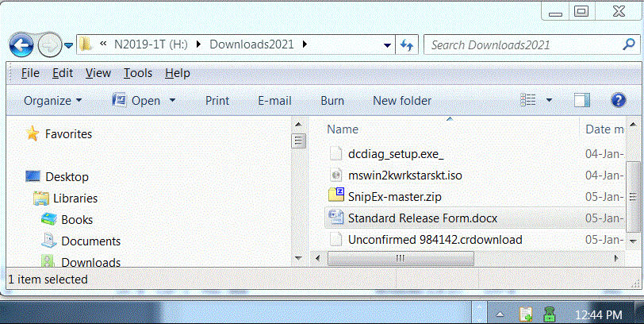Toggle the preview pane icon

[x=582, y=100]
